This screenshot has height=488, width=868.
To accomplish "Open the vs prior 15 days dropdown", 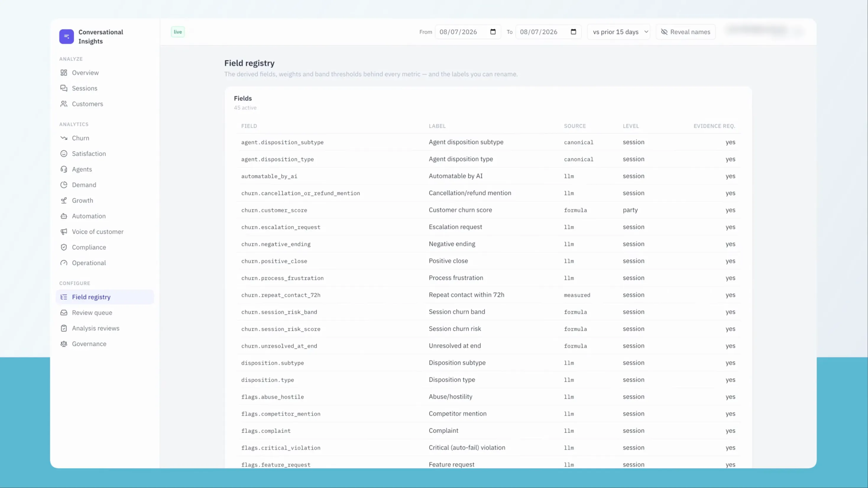I will (619, 32).
